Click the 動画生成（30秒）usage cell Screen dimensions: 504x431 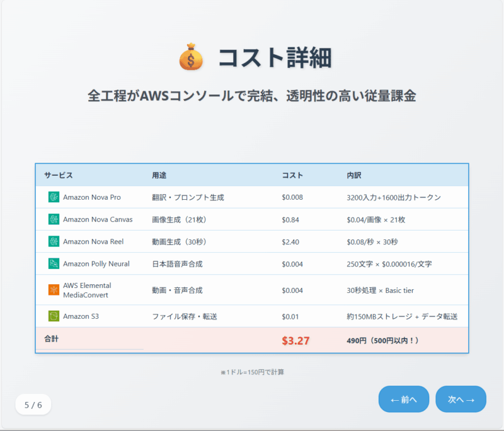(179, 242)
